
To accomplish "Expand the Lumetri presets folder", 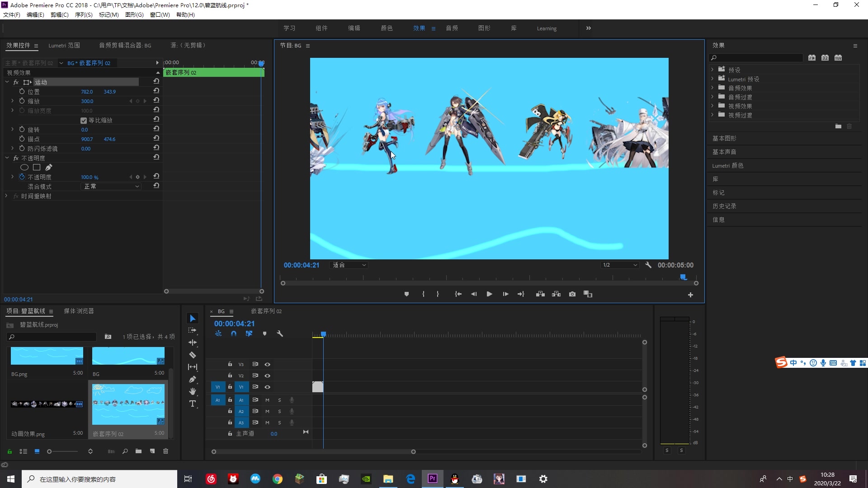I will pos(712,79).
